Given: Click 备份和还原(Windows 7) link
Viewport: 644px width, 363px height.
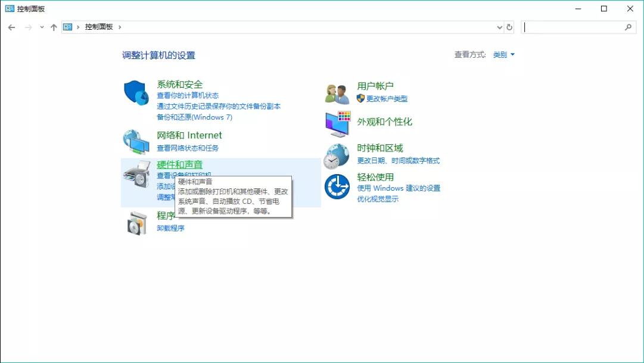Looking at the screenshot, I should click(x=194, y=117).
